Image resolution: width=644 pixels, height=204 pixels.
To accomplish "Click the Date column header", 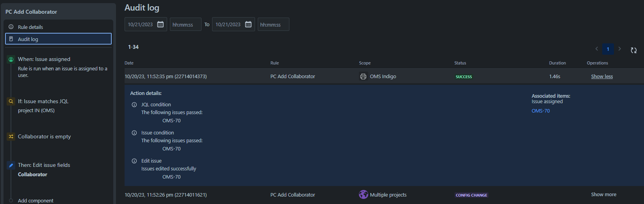I will click(129, 63).
